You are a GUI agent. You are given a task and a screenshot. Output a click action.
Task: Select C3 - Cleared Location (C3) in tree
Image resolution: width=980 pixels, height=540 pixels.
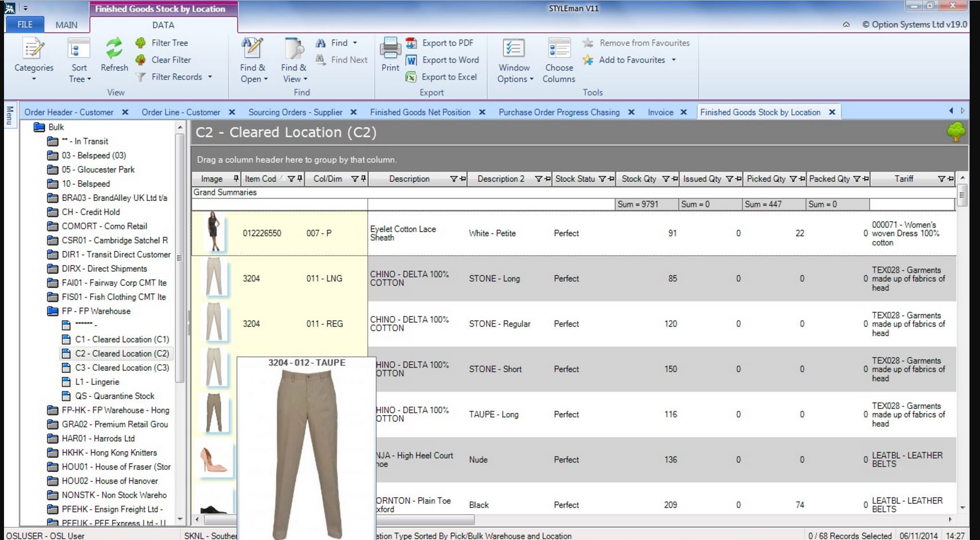tap(122, 368)
